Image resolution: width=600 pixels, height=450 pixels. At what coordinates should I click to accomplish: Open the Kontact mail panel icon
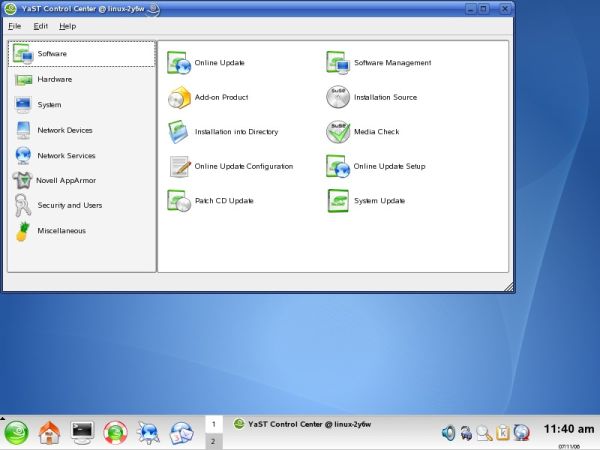(181, 433)
